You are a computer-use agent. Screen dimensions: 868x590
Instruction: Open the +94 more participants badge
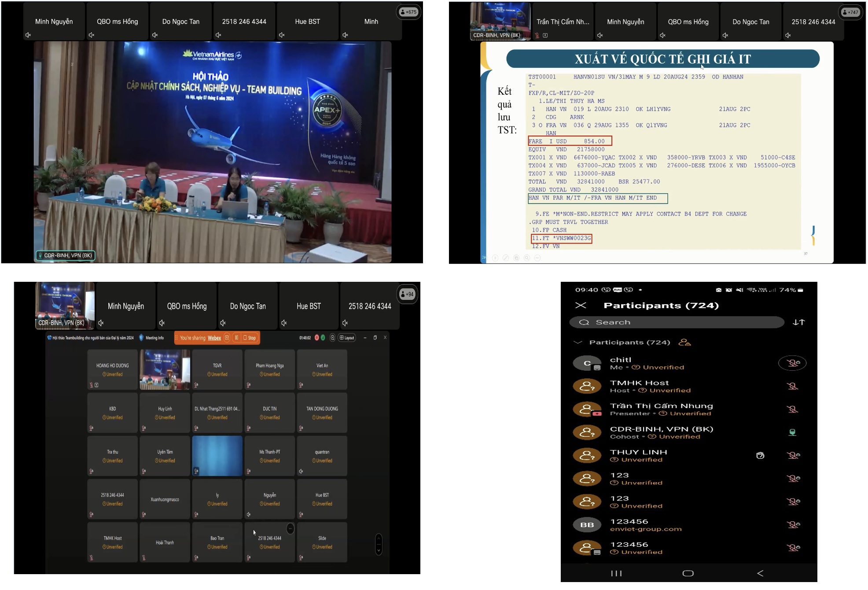point(407,294)
